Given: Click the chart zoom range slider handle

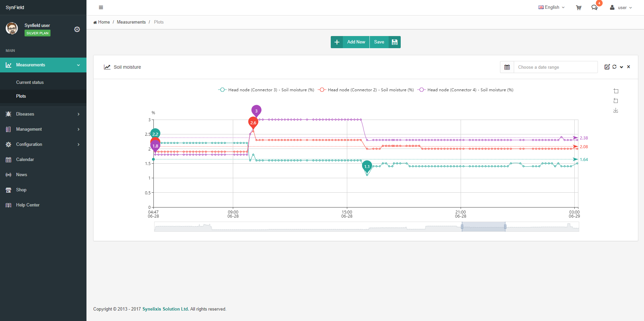Looking at the screenshot, I should point(462,227).
